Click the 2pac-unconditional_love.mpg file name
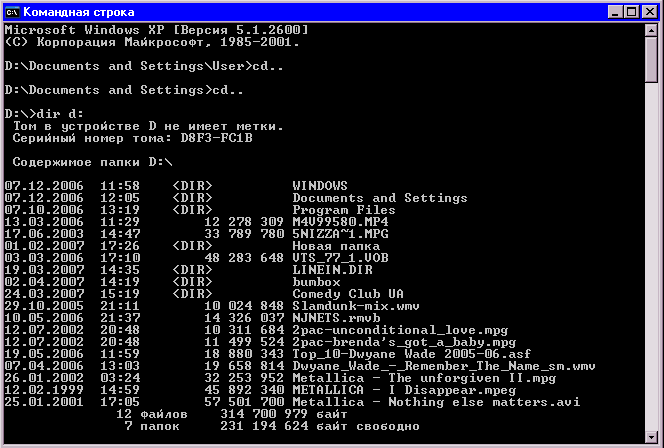 tap(400, 330)
